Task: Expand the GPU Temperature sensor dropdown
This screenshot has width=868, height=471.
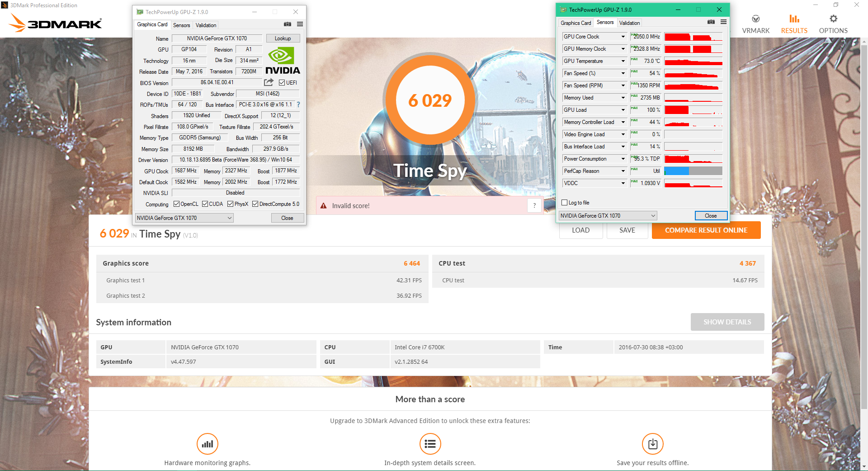Action: (623, 61)
